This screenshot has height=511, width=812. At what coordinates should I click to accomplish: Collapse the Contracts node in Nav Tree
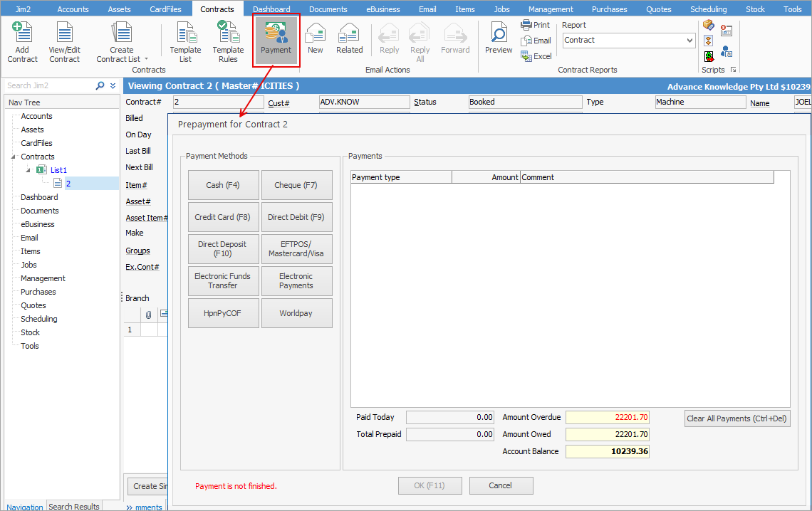(x=13, y=157)
